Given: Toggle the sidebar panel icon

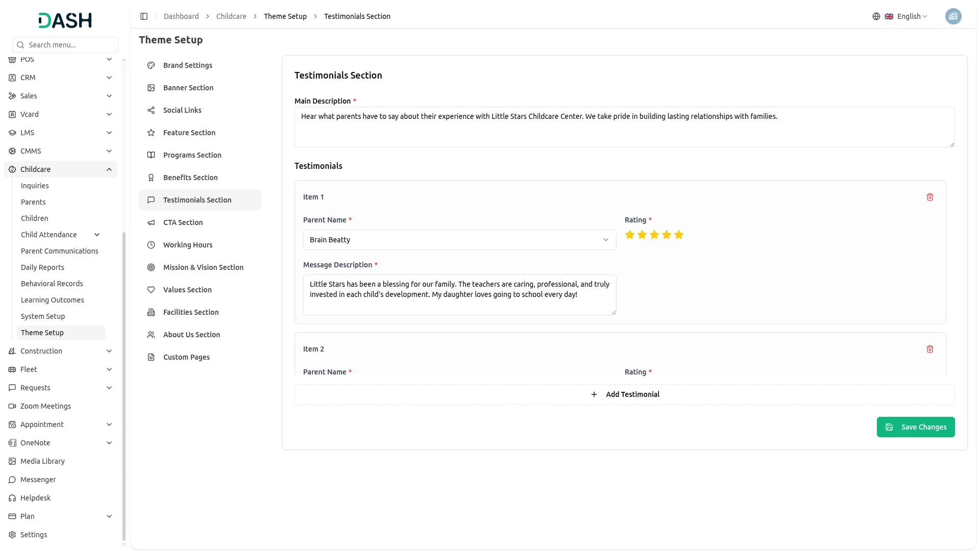Looking at the screenshot, I should 144,16.
